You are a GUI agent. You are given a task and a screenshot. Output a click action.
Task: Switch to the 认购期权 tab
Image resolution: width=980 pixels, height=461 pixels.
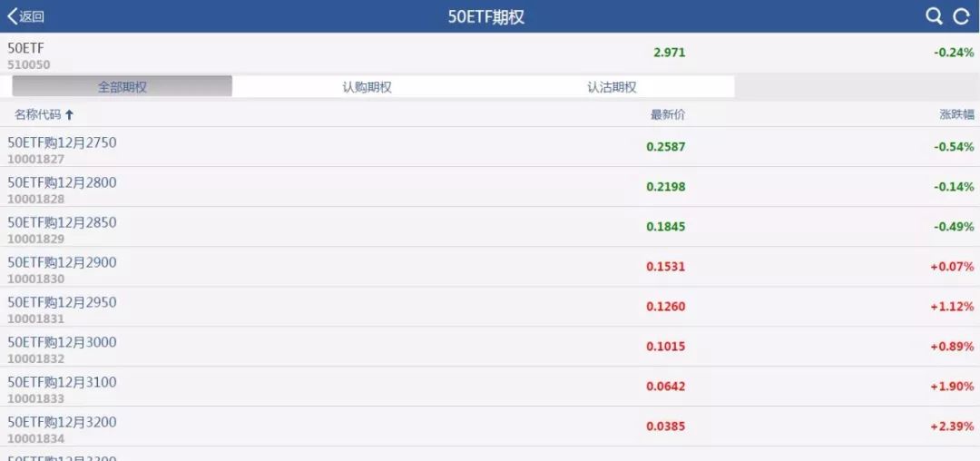(x=367, y=87)
